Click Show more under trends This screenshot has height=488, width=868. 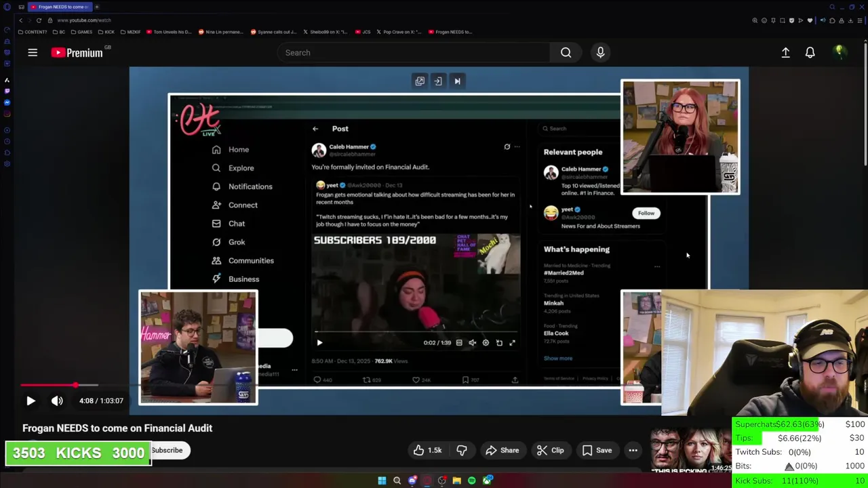(x=558, y=359)
